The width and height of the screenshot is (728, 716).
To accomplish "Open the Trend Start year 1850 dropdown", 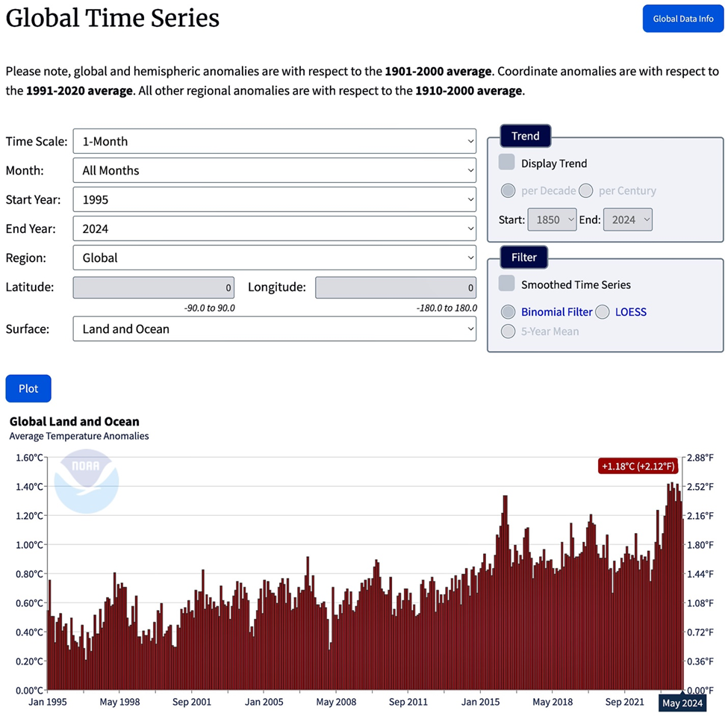I will (552, 220).
